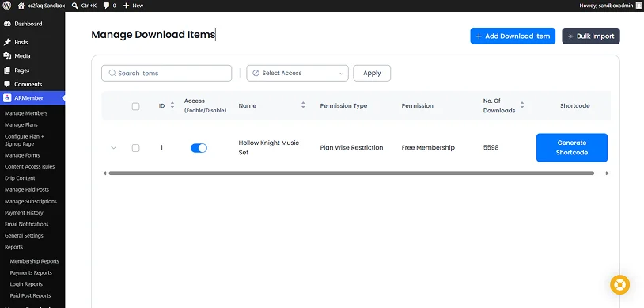Click the right arrow of horizontal scrollbar
The width and height of the screenshot is (644, 308).
[x=608, y=173]
